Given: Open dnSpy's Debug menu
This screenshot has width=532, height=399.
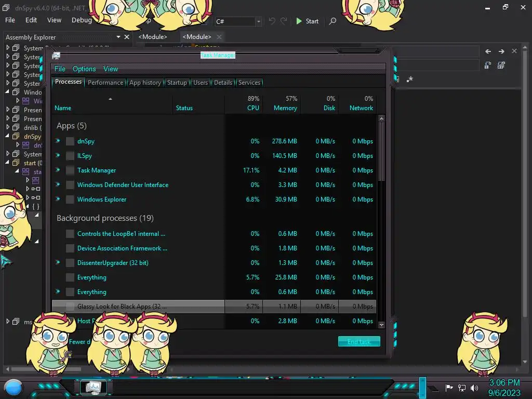Looking at the screenshot, I should click(82, 20).
